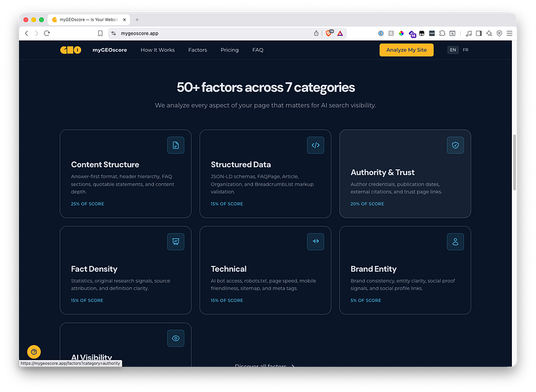This screenshot has width=536, height=392.
Task: Open the FAQ nav link
Action: coord(258,50)
